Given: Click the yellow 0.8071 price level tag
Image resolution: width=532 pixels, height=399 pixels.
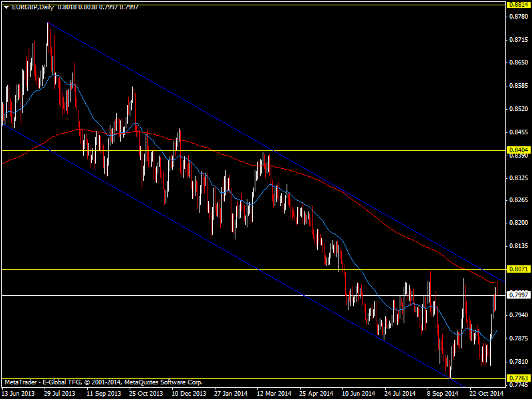Looking at the screenshot, I should tap(518, 269).
